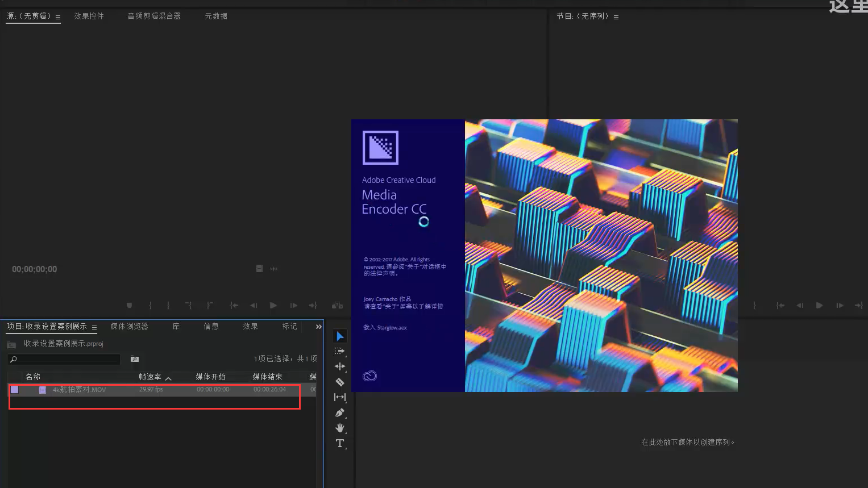The image size is (868, 488).
Task: Click the purple label swatch on 4k航拍素材.MOV
Action: click(x=14, y=390)
